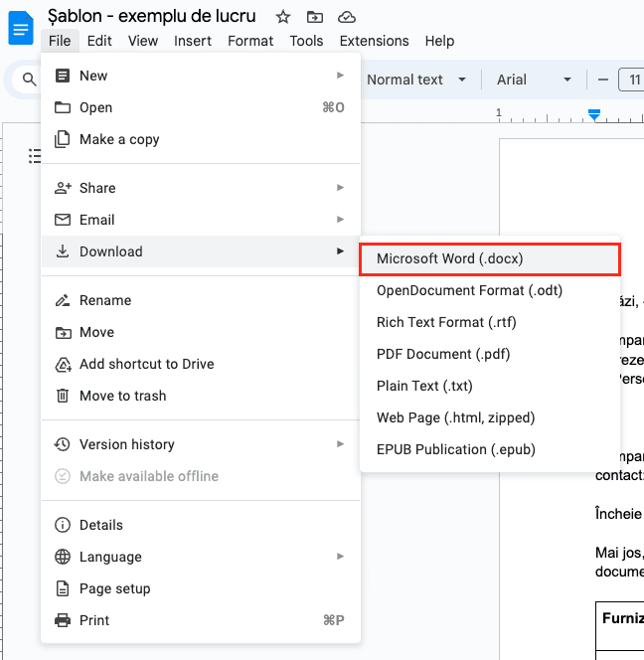Expand the Download submenu
The image size is (644, 660).
click(201, 251)
